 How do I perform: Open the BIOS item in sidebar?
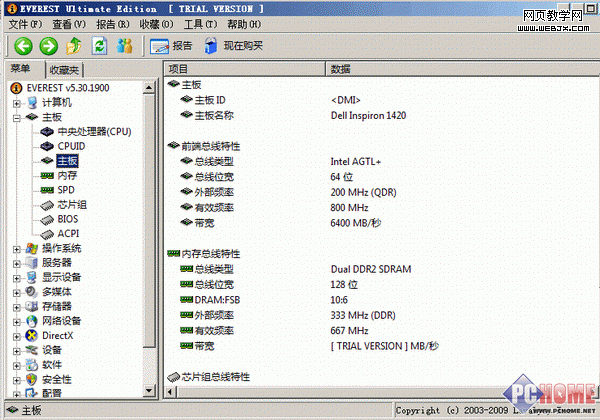67,218
